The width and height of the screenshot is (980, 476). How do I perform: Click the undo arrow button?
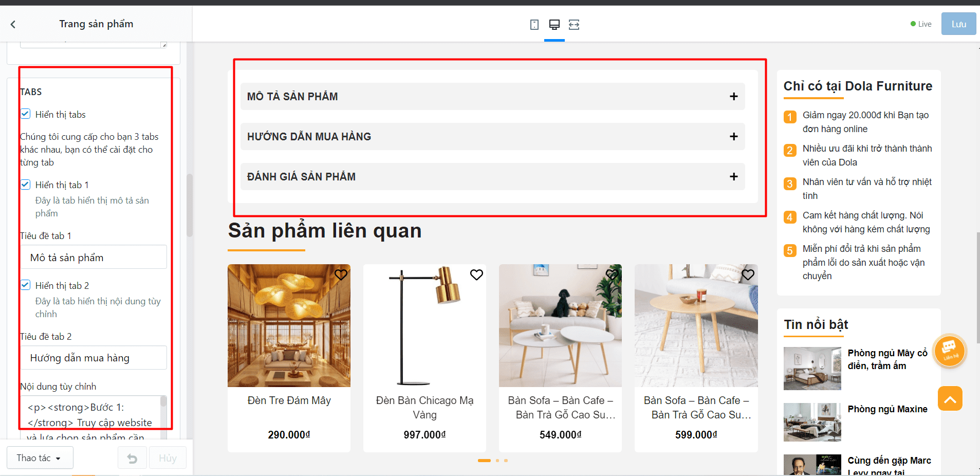pyautogui.click(x=132, y=458)
